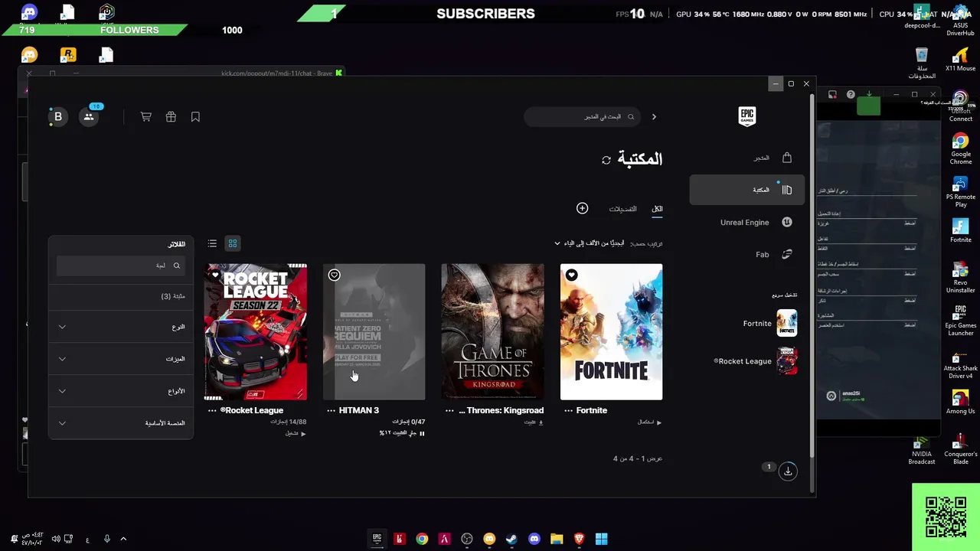Open Fortnite desktop shortcut

(x=960, y=231)
